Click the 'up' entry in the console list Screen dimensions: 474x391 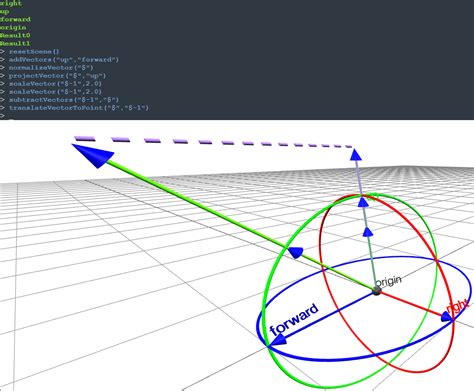click(5, 11)
